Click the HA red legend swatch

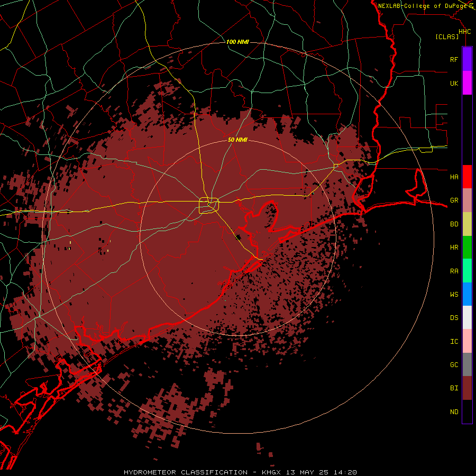(x=467, y=177)
